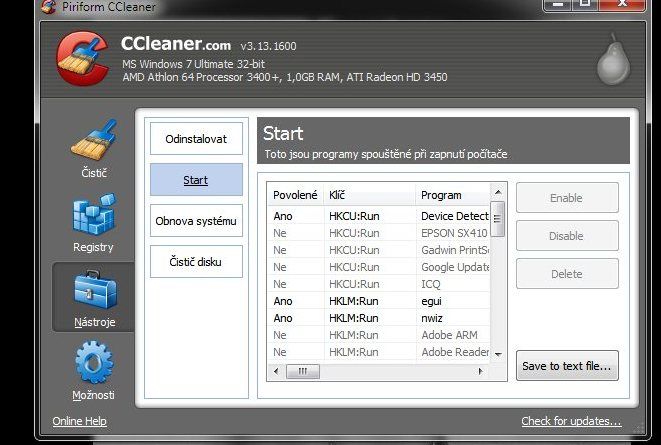Select the Adobe Reader entry
This screenshot has height=445, width=661.
pyautogui.click(x=379, y=352)
